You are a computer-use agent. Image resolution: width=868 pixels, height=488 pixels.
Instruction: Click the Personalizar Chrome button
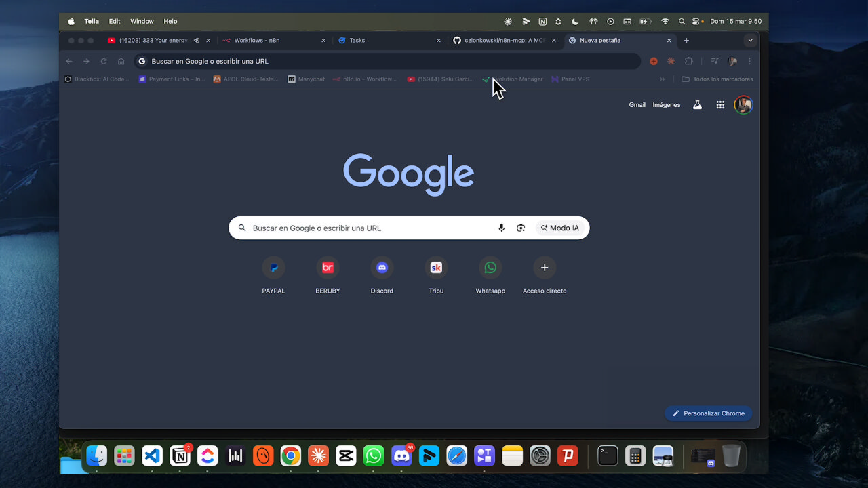pos(708,413)
